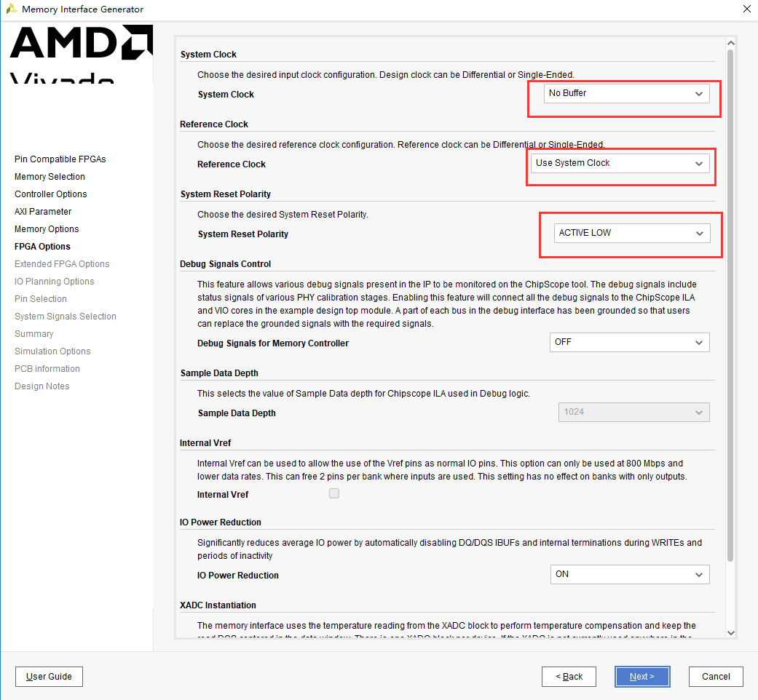The image size is (758, 700).
Task: Enable the Internal Vref checkbox
Action: 334,493
